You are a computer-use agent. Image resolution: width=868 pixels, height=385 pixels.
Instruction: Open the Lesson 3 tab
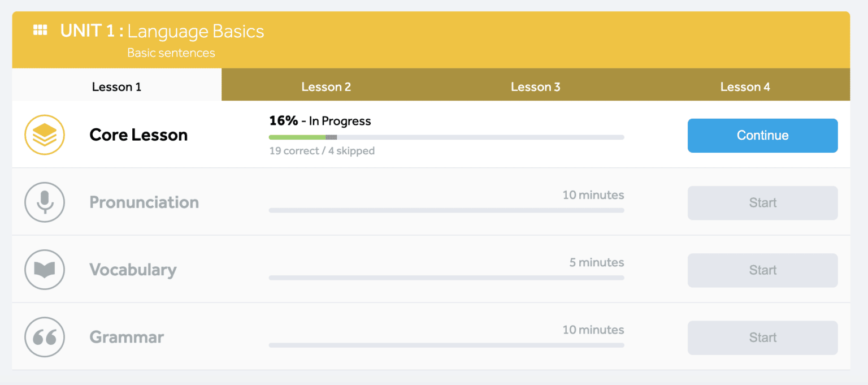[x=535, y=86]
